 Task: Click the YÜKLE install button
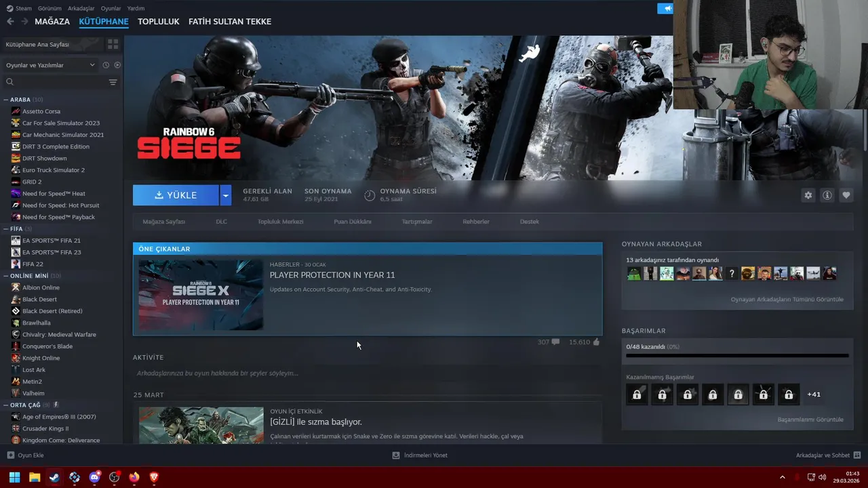click(x=176, y=195)
